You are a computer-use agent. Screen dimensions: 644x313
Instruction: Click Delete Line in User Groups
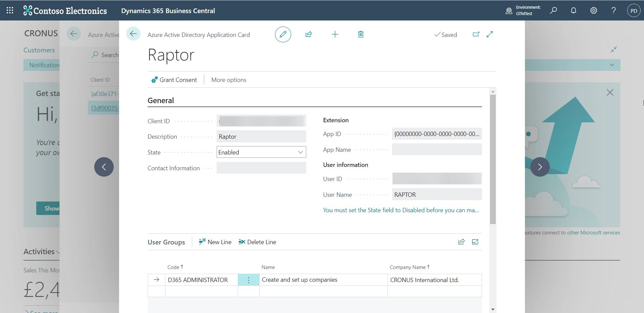tap(257, 242)
